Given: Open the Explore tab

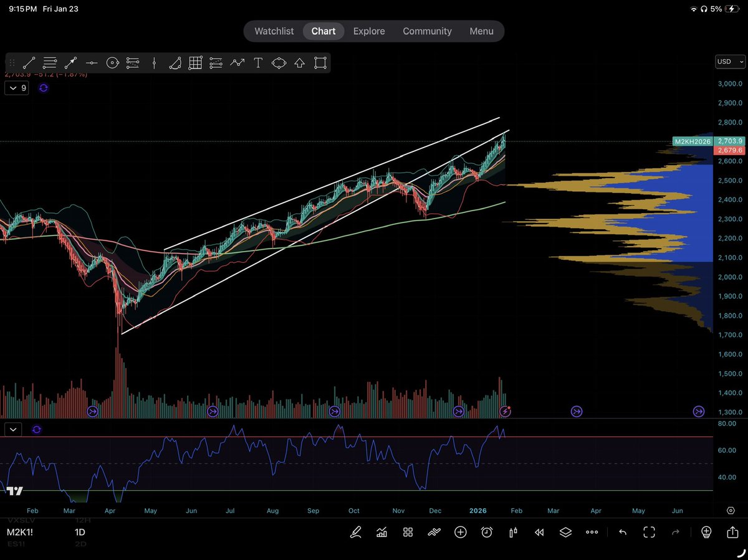Looking at the screenshot, I should click(369, 31).
